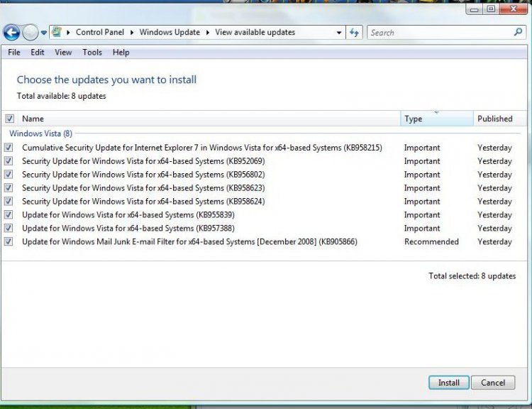
Task: Open the File menu
Action: [14, 53]
